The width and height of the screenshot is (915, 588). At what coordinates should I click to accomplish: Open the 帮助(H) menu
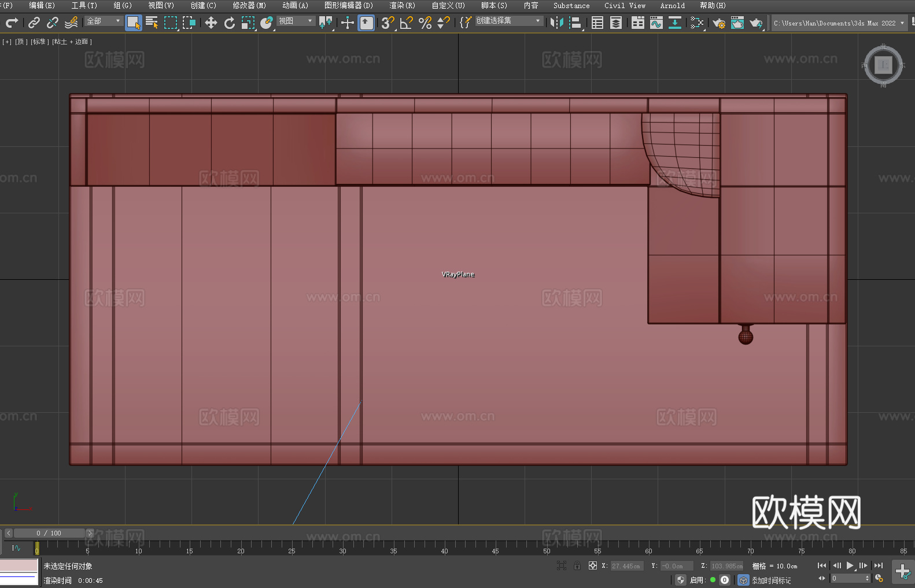713,5
